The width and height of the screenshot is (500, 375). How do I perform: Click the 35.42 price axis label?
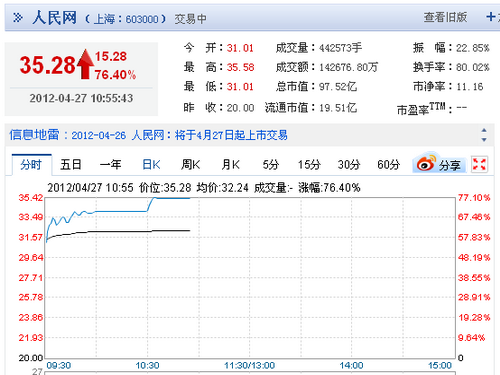point(31,198)
